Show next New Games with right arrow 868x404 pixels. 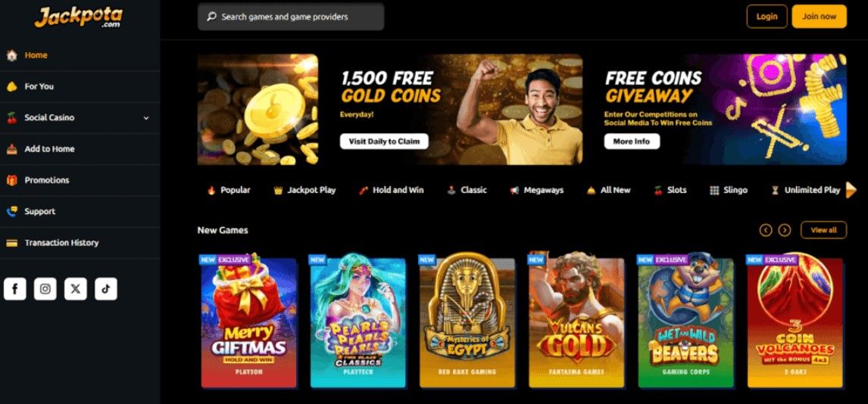pos(785,230)
